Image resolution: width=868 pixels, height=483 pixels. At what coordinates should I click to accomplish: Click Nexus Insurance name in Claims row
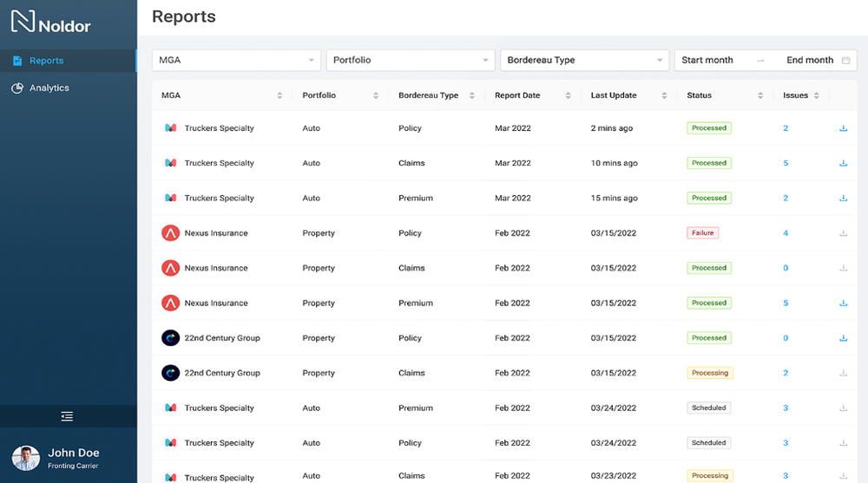pyautogui.click(x=216, y=268)
